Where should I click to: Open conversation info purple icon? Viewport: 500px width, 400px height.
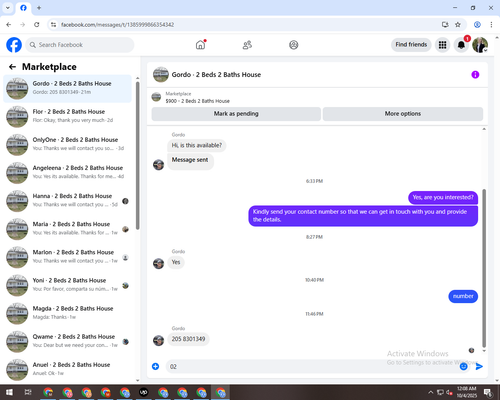click(x=475, y=75)
